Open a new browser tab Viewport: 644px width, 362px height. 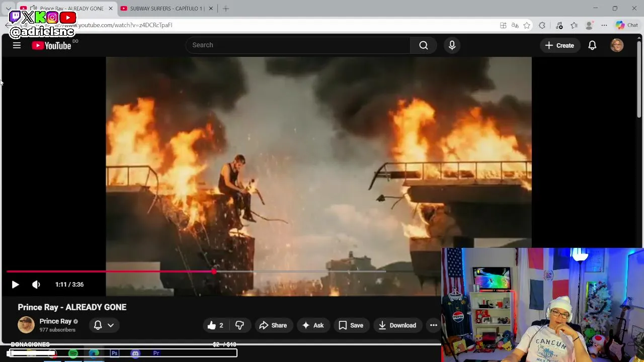[x=226, y=9]
